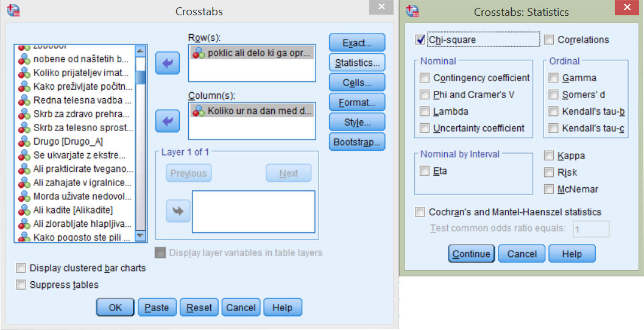This screenshot has width=644, height=330.
Task: Click OK in the Crosstabs dialog
Action: point(115,307)
